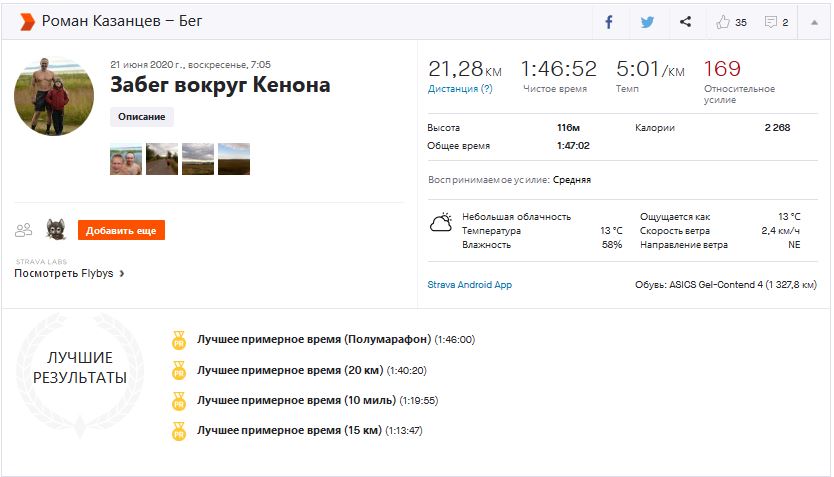This screenshot has width=834, height=477.
Task: Collapse the activity header arrow
Action: tap(813, 22)
